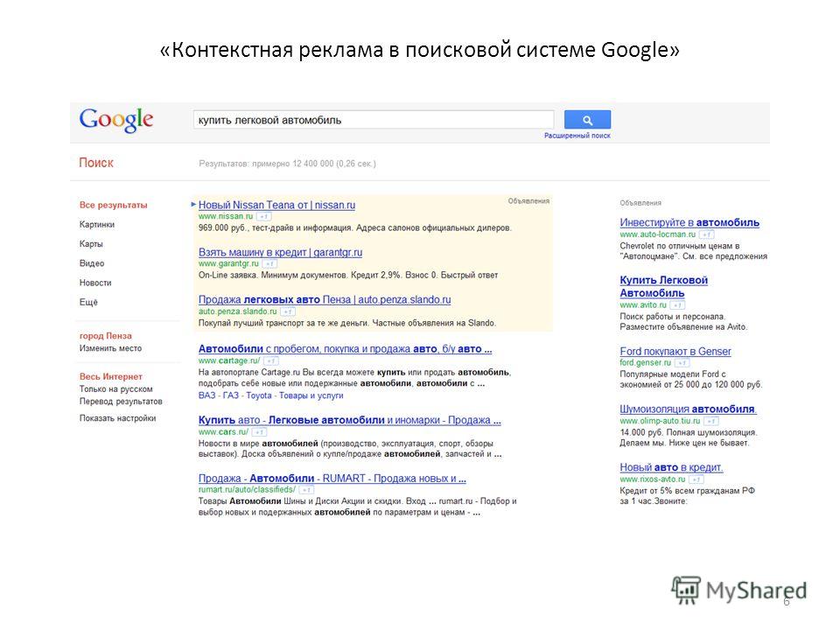Switch to 'Видео' results
840x630 pixels.
pos(92,263)
